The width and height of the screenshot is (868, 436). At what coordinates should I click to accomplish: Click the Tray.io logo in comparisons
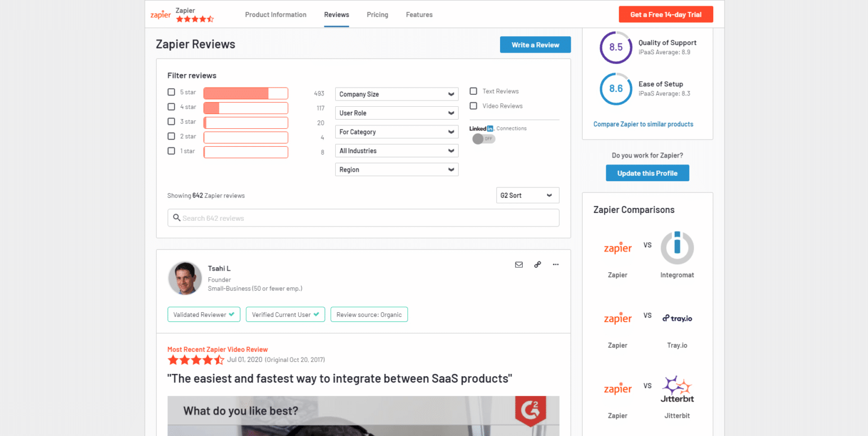(x=677, y=317)
